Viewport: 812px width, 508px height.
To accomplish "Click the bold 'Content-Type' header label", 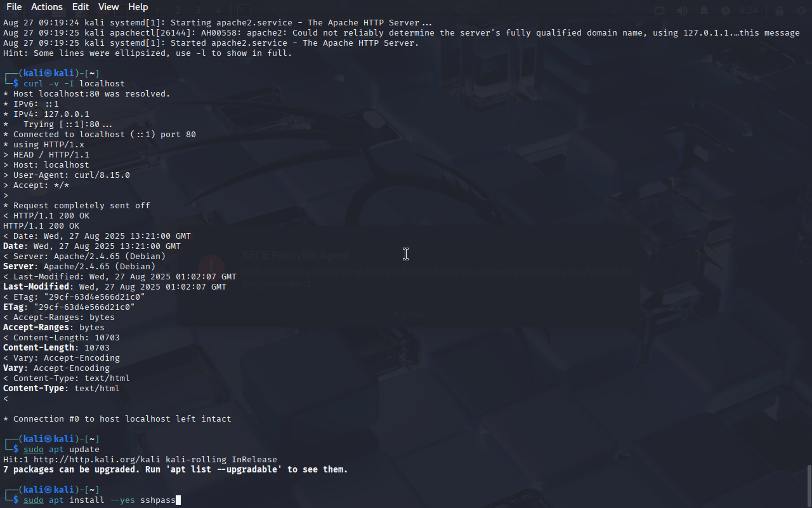I will pos(34,388).
